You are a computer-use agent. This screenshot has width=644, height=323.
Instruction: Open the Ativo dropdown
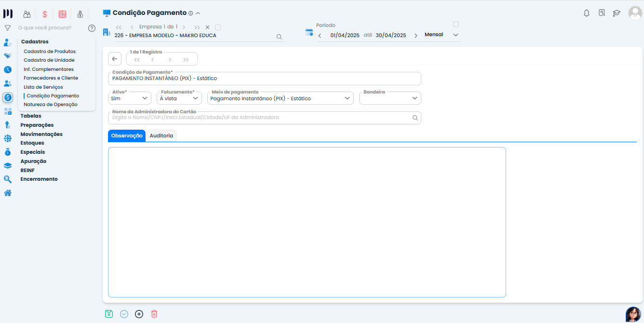[x=129, y=98]
